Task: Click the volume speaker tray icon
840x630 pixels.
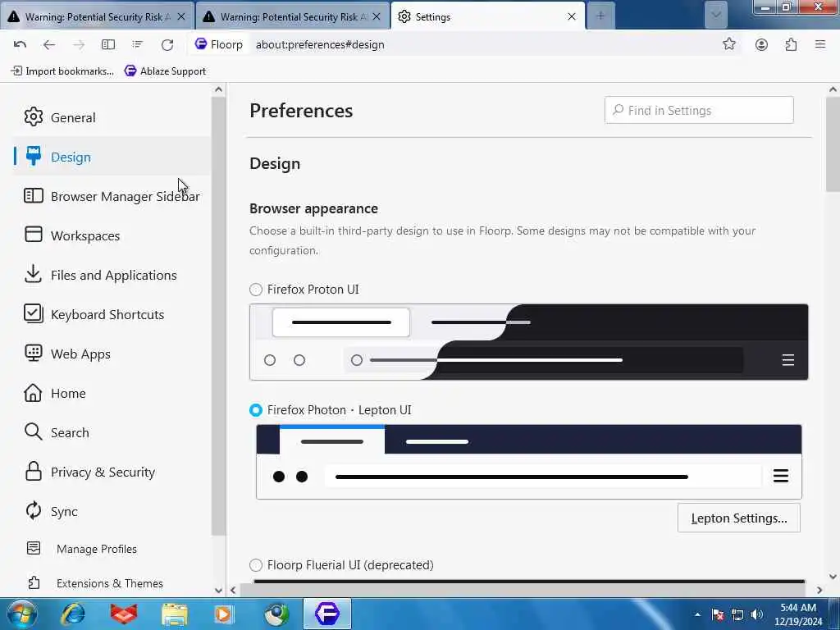Action: coord(756,614)
